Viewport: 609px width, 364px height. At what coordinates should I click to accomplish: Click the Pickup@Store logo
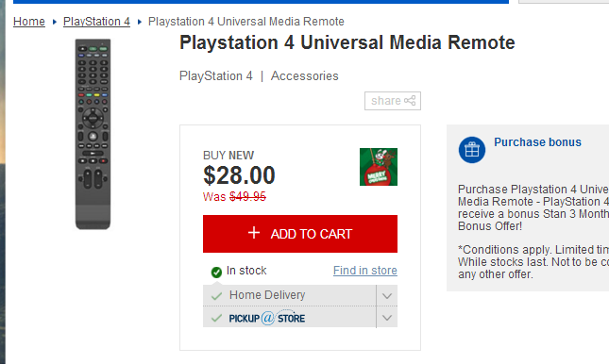tap(267, 318)
